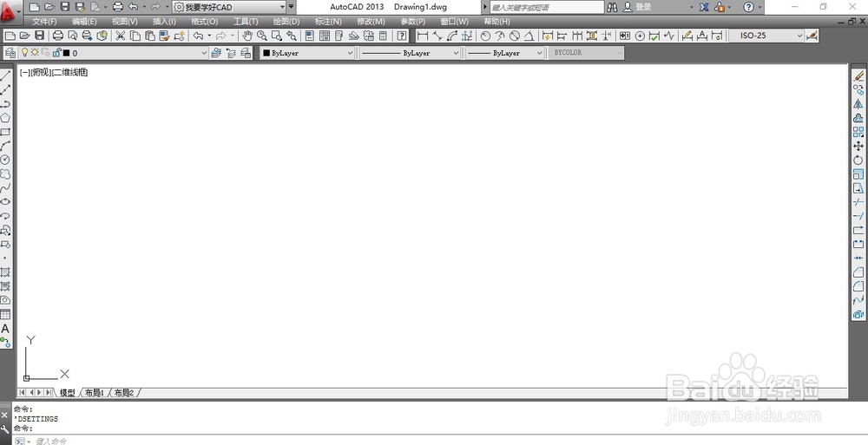Screen dimensions: 868x445
Task: Click the [二维线框] visual style label
Action: [69, 73]
